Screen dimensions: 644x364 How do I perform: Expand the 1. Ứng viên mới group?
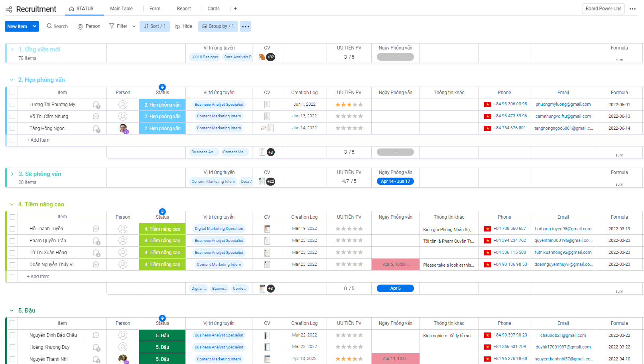pos(12,49)
